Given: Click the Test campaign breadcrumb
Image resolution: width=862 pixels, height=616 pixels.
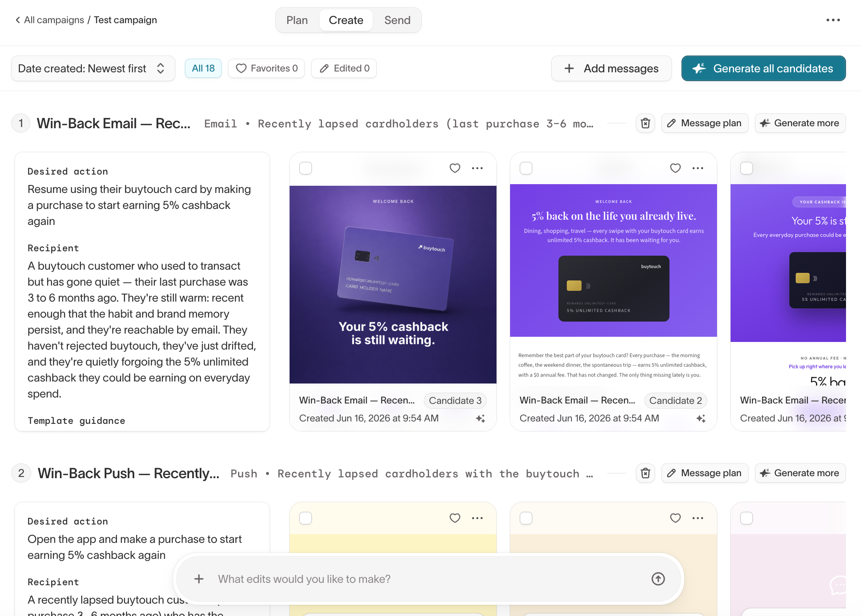Looking at the screenshot, I should click(125, 20).
